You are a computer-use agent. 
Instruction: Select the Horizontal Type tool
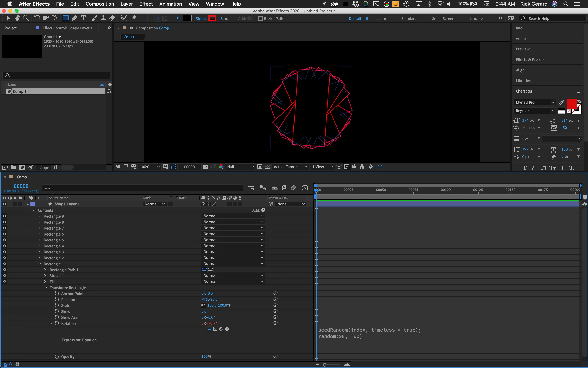coord(83,18)
